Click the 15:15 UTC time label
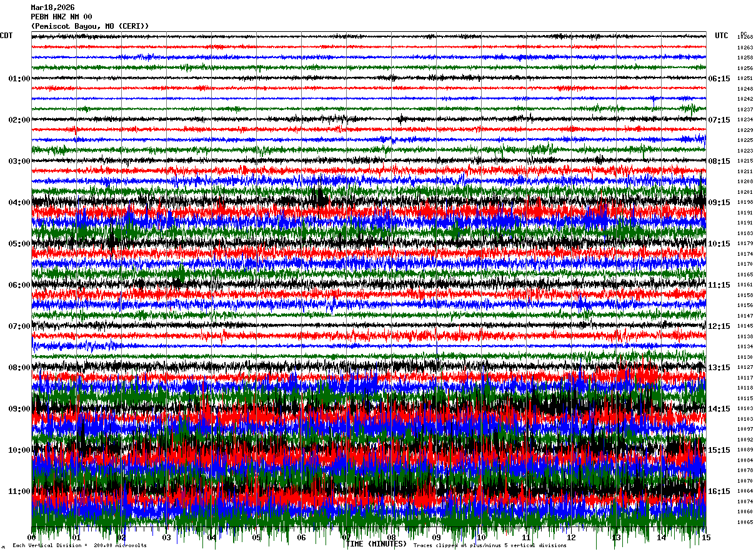This screenshot has width=756, height=554. [x=719, y=450]
